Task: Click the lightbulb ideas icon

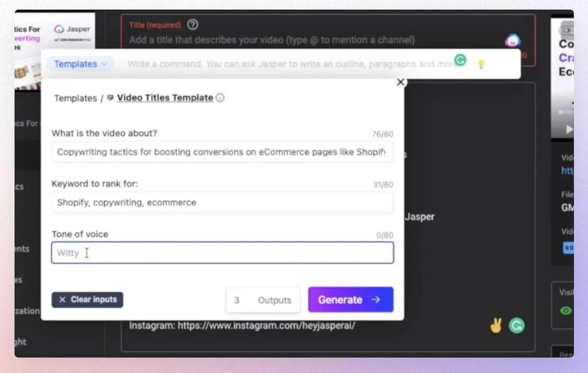Action: (481, 64)
